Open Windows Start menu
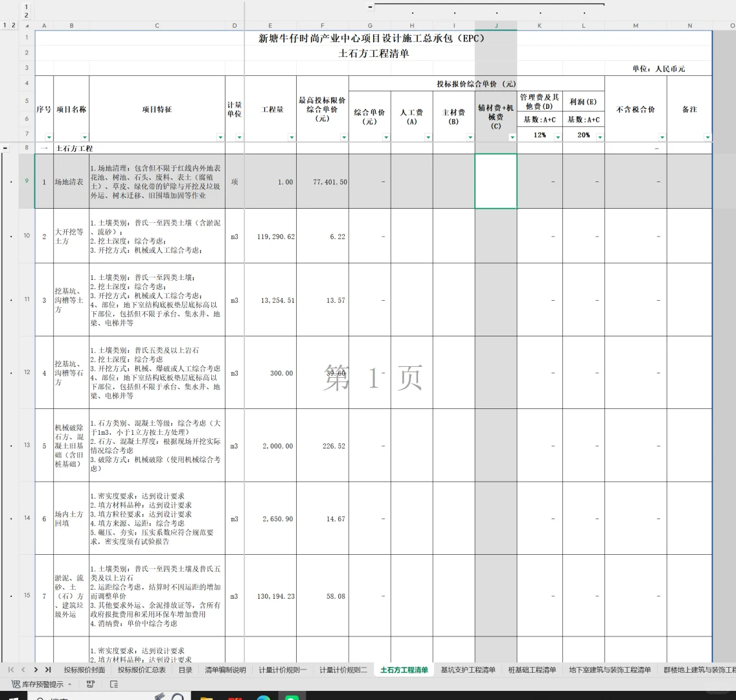 tap(13, 697)
